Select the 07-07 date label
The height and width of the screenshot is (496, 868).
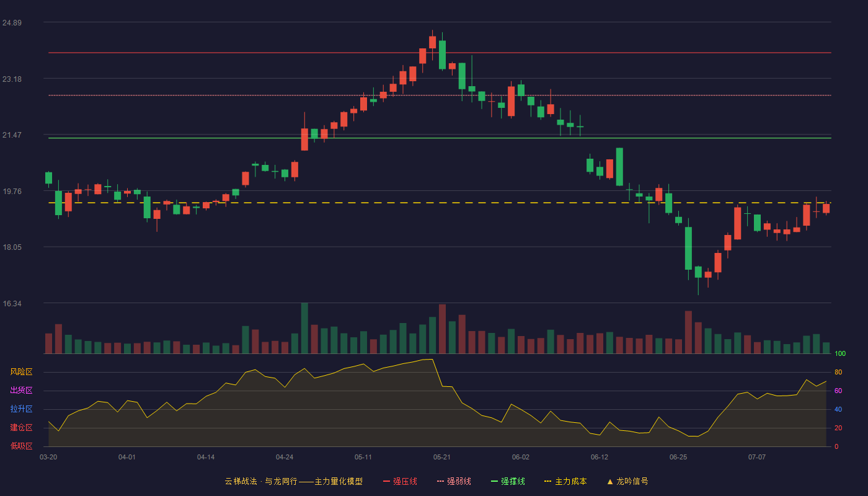click(757, 457)
